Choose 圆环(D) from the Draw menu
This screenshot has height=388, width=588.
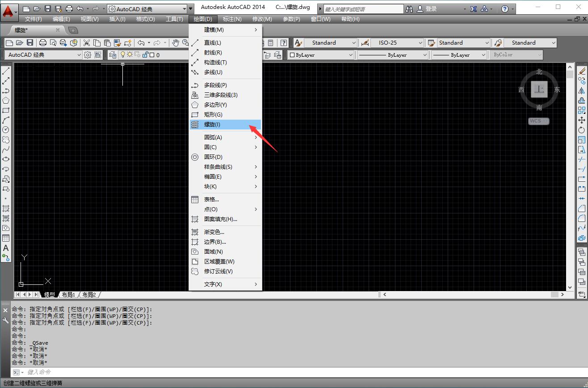point(225,157)
